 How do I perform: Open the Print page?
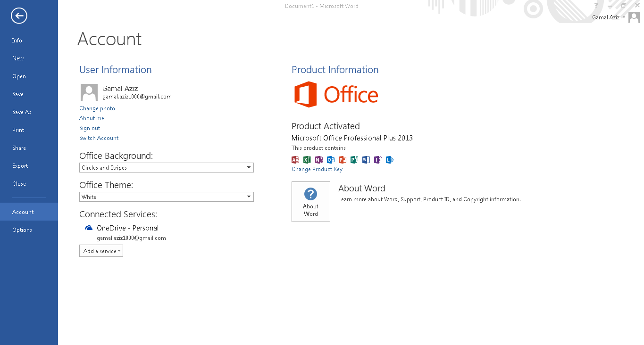click(x=29, y=130)
